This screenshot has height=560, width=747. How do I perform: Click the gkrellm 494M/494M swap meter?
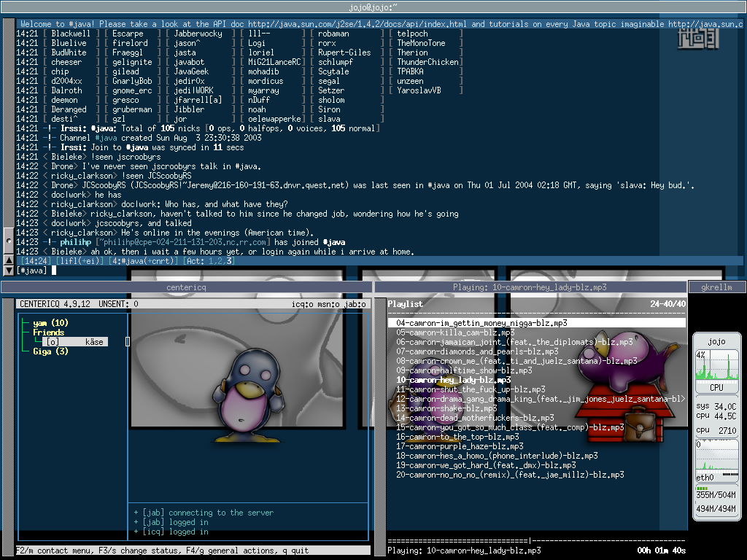716,508
